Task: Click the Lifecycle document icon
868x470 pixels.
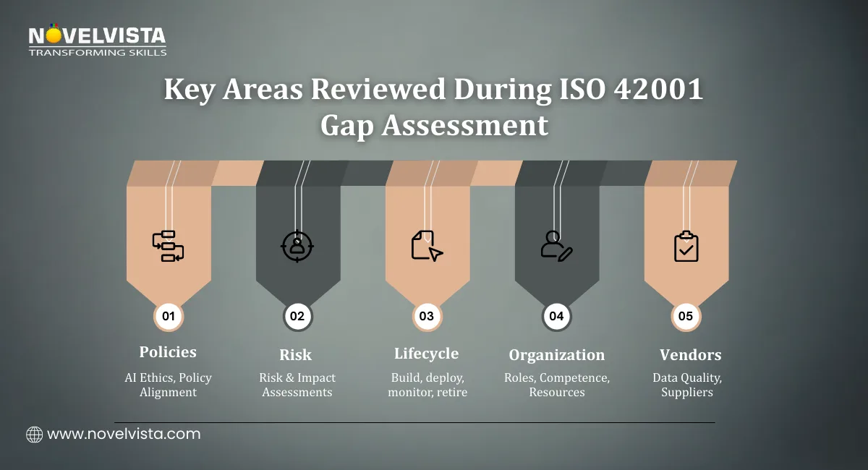Action: (x=427, y=246)
